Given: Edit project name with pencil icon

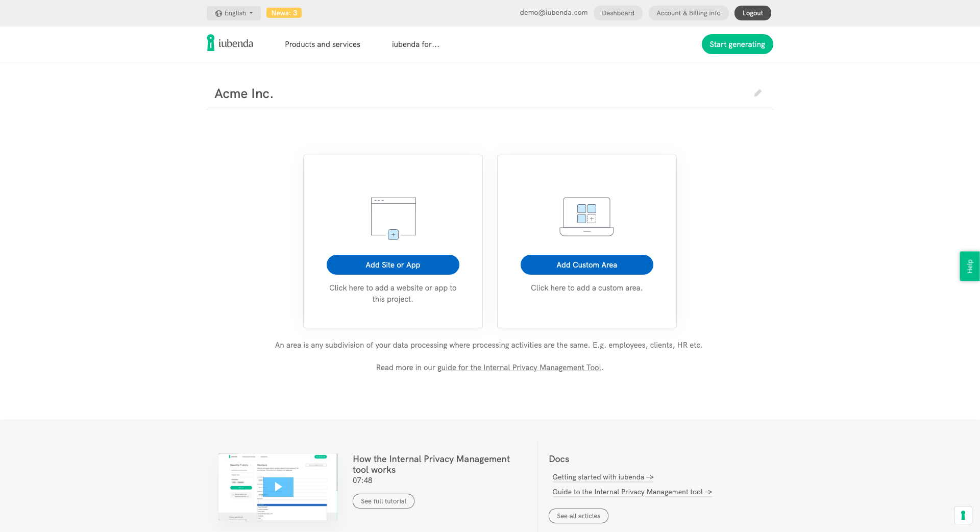Looking at the screenshot, I should click(758, 93).
